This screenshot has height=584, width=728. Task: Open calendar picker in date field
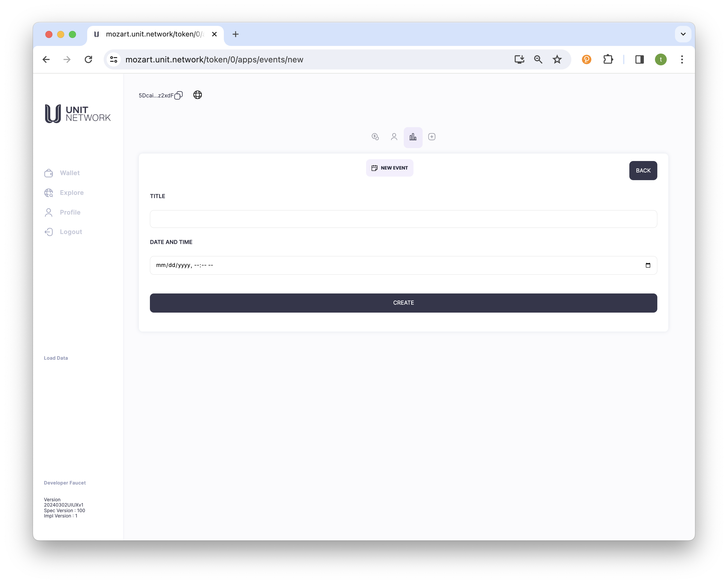[x=648, y=265]
